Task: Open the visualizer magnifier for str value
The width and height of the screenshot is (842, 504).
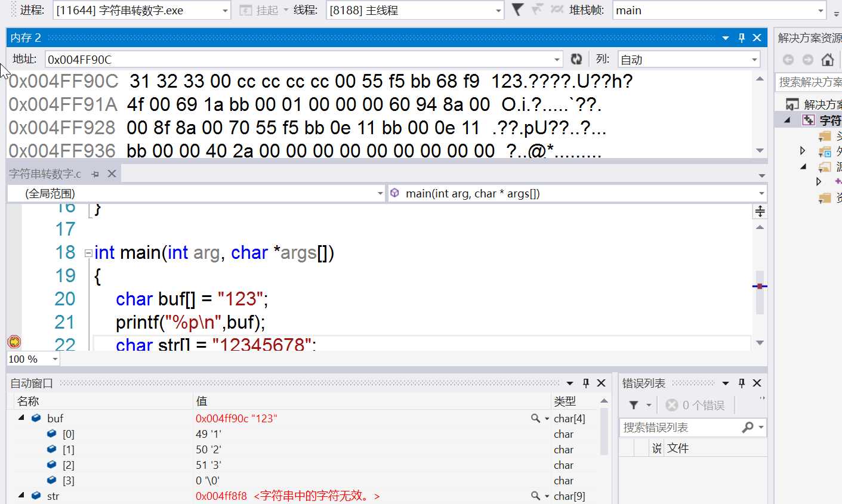Action: coord(536,496)
